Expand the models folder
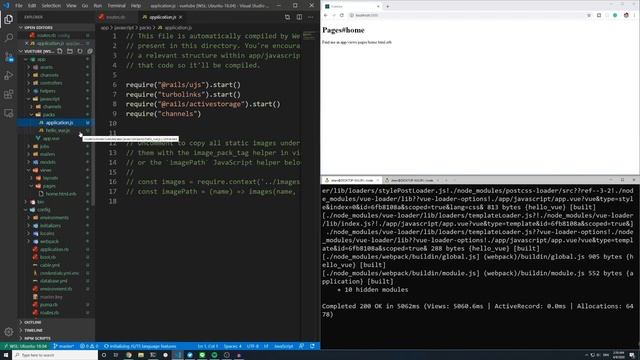640x360 pixels. pos(47,162)
